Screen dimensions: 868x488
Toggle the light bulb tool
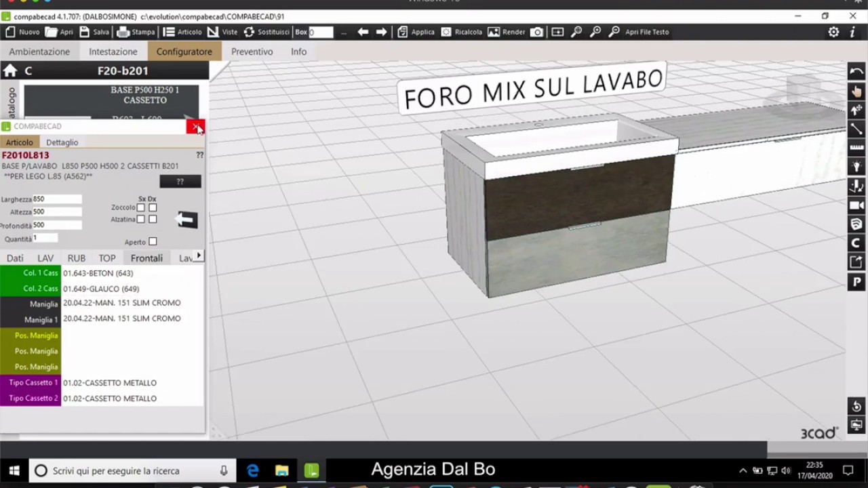pos(856,167)
